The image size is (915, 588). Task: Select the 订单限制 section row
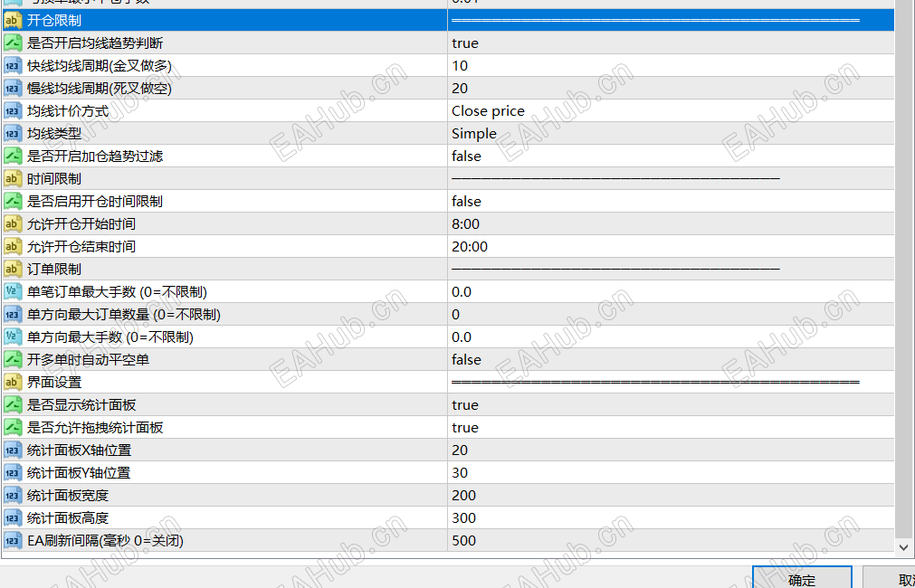coord(448,269)
